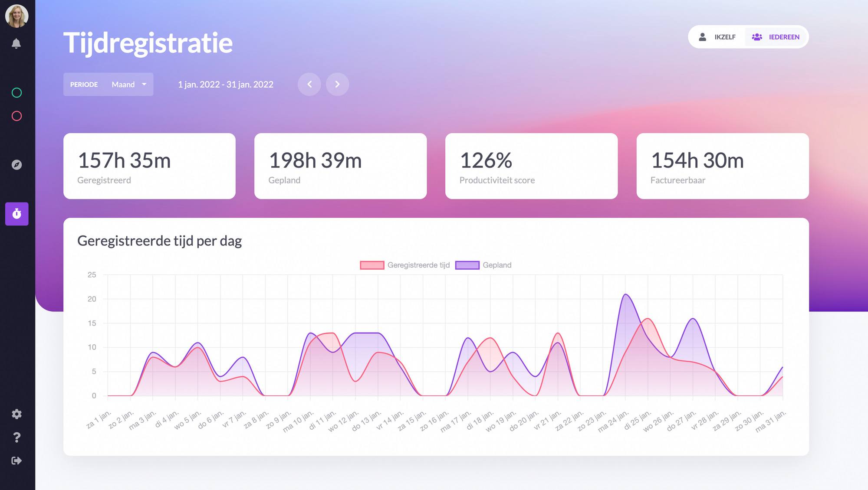Viewport: 868px width, 490px height.
Task: Switch view to IKZELF
Action: (x=717, y=37)
